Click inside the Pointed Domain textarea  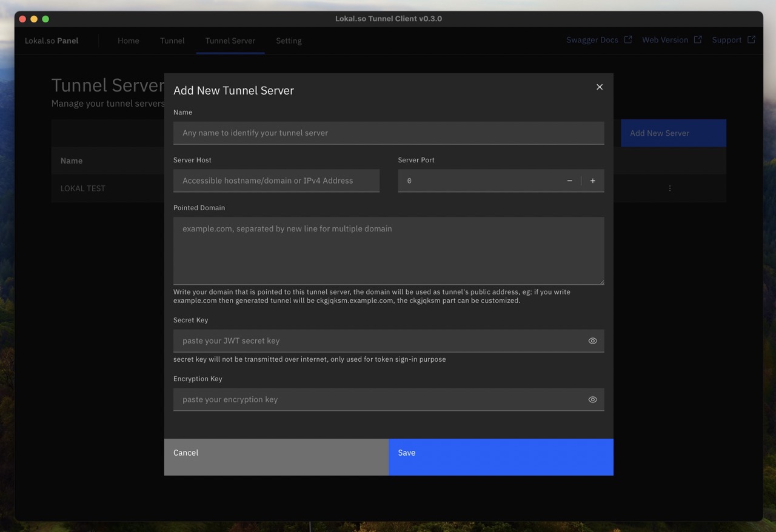[388, 251]
